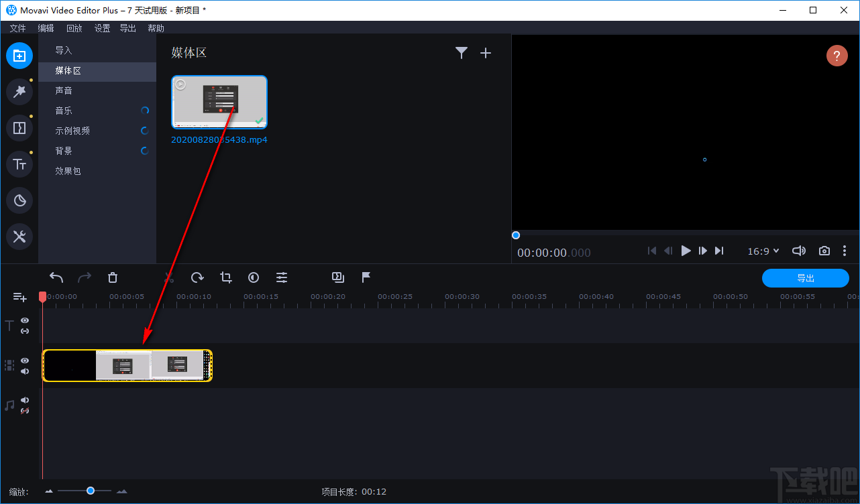The width and height of the screenshot is (860, 504).
Task: Select 音乐 category
Action: pos(97,111)
